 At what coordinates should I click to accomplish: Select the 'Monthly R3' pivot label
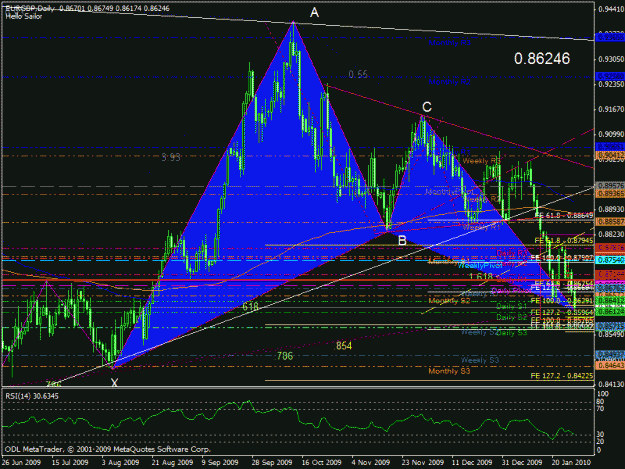pos(450,43)
